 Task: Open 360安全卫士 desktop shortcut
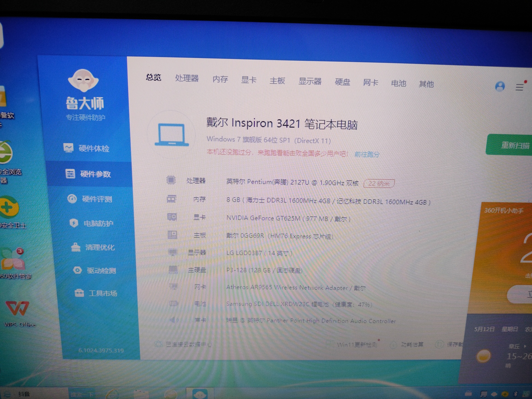12,212
